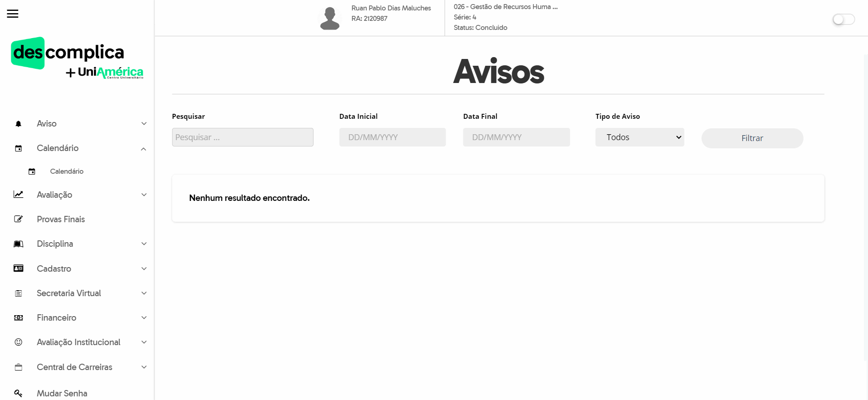Click the open book icon beside Disciplina
Screen dimensions: 868x400
point(19,244)
